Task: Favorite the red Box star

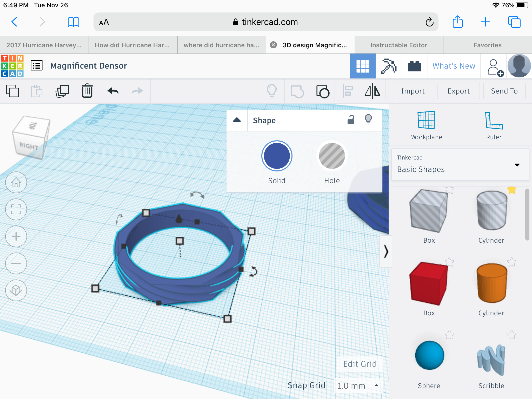Action: tap(449, 262)
